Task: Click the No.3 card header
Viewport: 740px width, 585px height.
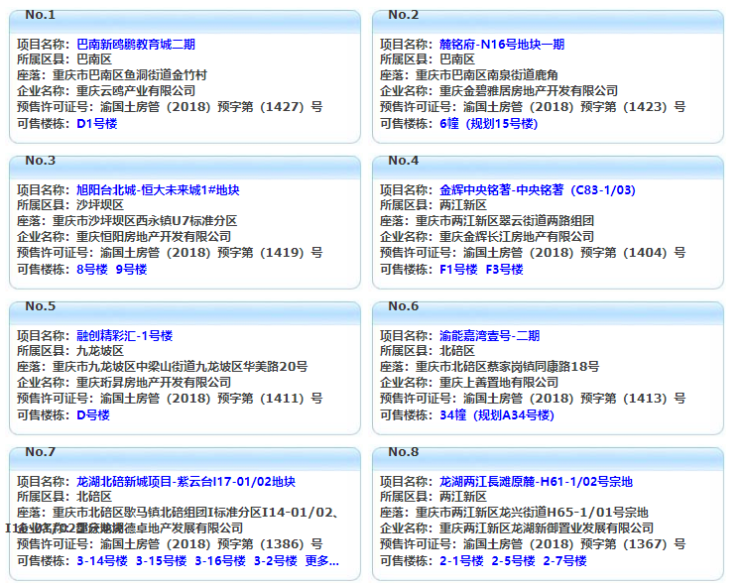Action: click(185, 167)
